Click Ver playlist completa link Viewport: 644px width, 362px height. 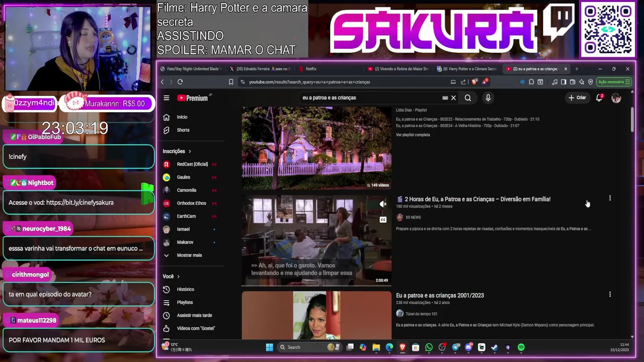(413, 135)
